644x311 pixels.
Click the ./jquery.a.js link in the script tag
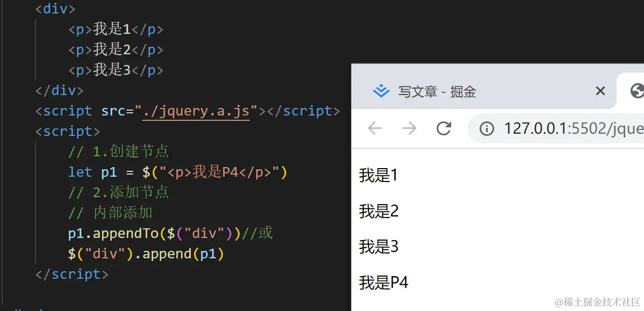196,111
